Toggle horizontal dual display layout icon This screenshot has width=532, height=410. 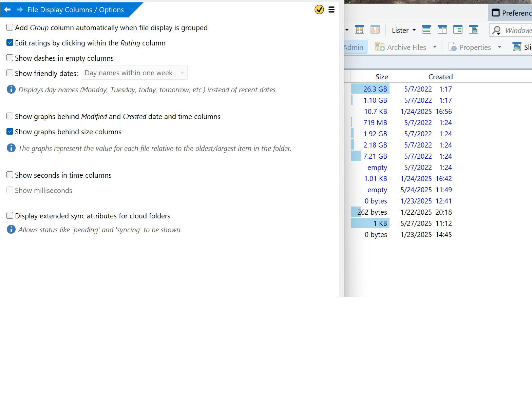(426, 30)
